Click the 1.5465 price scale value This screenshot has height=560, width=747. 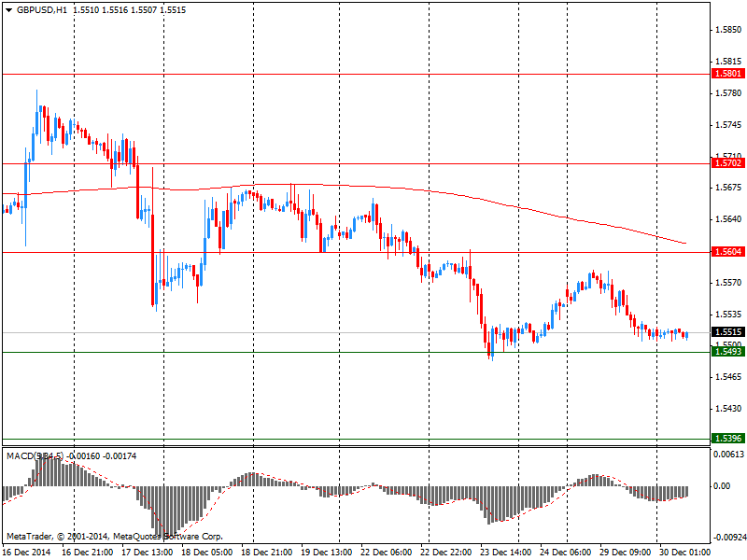point(728,377)
